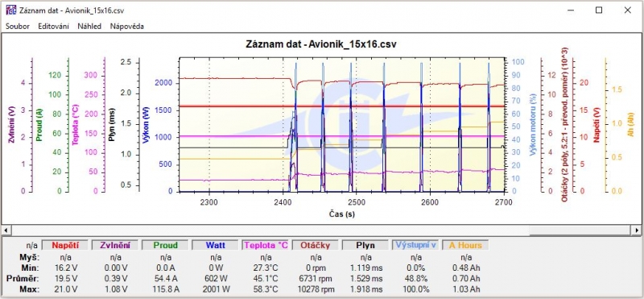Click the Plyn (ms) axis label
This screenshot has width=644, height=299.
(112, 125)
